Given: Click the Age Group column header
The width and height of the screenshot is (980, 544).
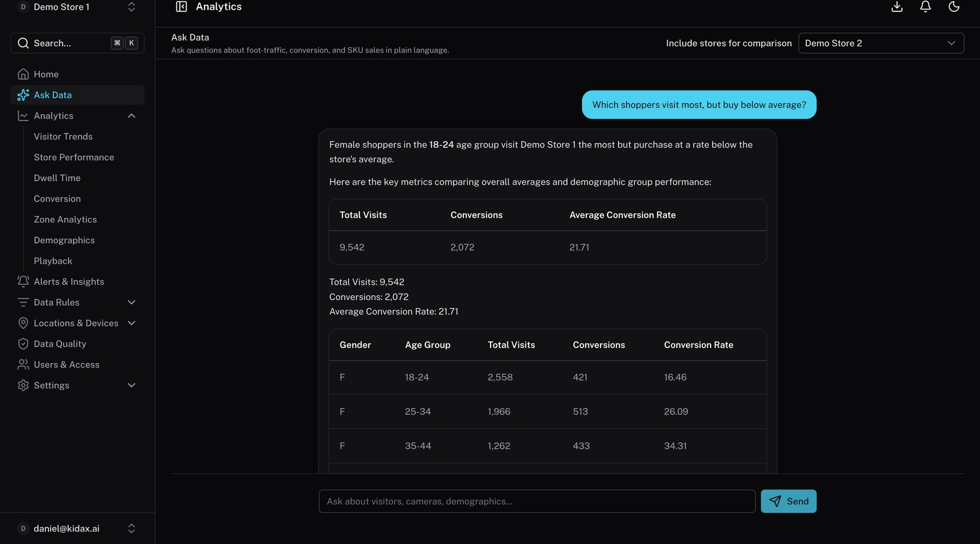Looking at the screenshot, I should [x=427, y=345].
